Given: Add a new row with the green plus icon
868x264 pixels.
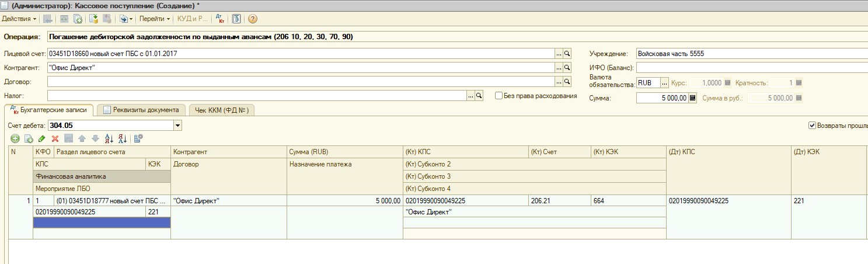Looking at the screenshot, I should click(15, 138).
